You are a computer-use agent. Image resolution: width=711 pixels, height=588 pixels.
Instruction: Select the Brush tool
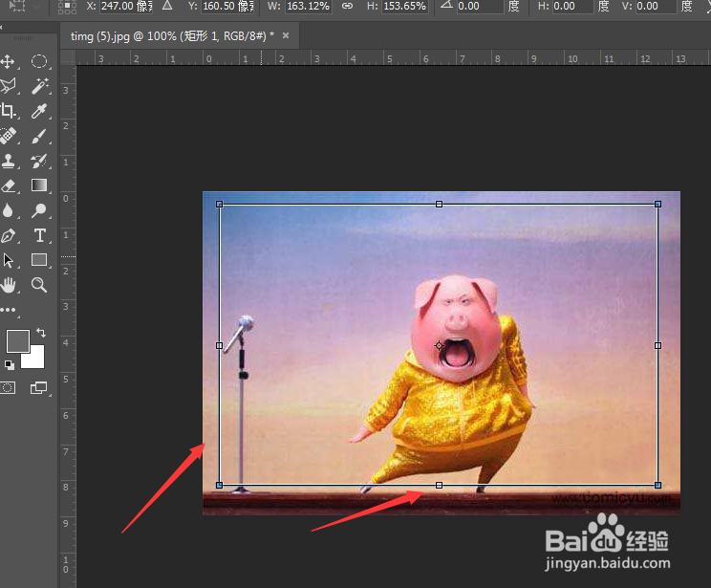[x=39, y=136]
